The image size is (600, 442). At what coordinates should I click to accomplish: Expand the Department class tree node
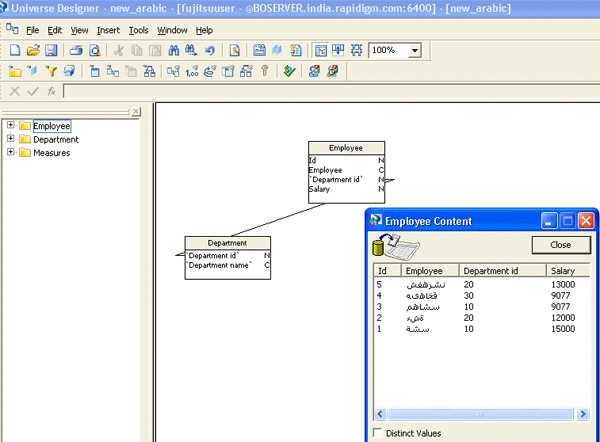(11, 140)
